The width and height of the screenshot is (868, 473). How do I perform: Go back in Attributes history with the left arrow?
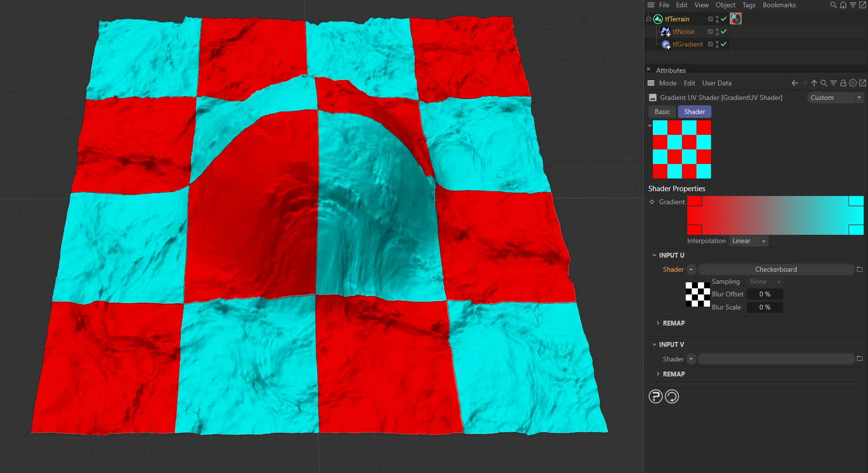coord(794,83)
